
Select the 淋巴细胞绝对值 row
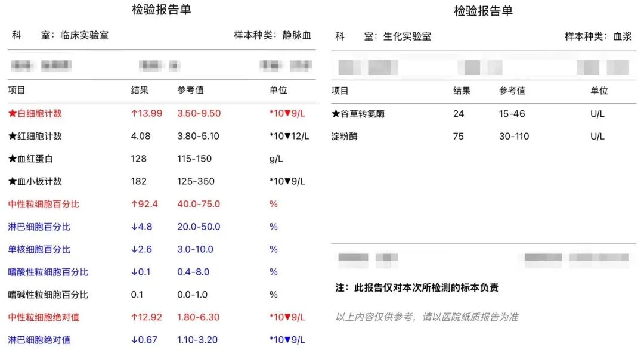[x=39, y=340]
